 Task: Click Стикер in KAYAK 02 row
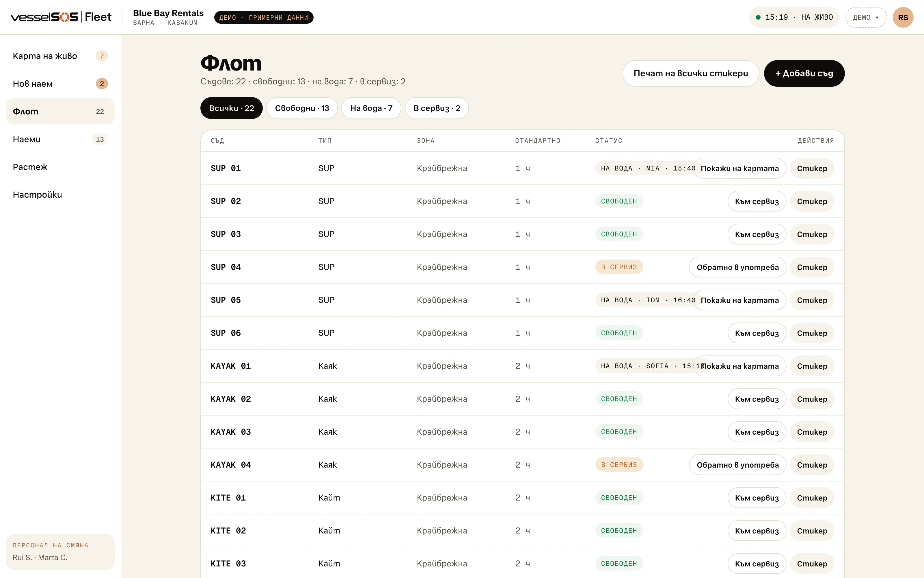(x=812, y=399)
